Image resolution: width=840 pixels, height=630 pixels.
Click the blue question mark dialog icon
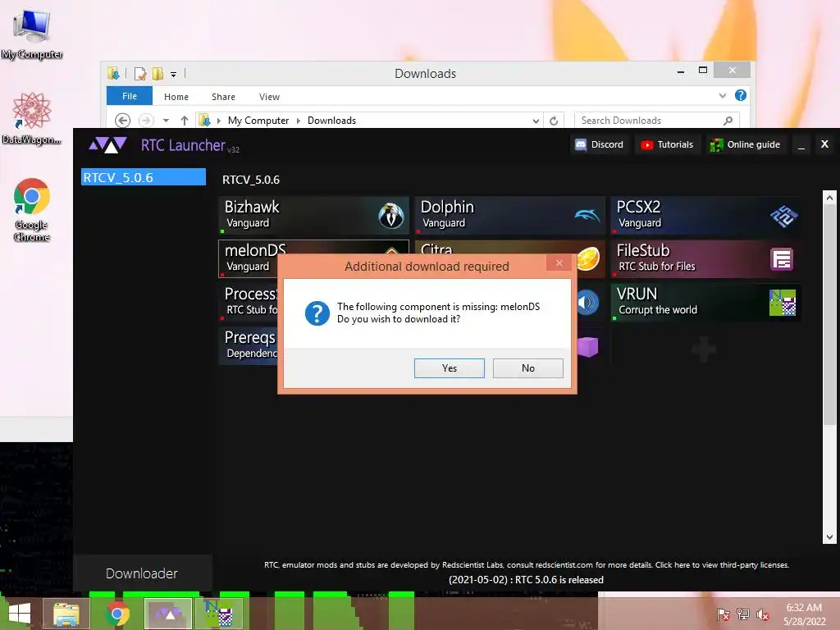click(x=317, y=313)
